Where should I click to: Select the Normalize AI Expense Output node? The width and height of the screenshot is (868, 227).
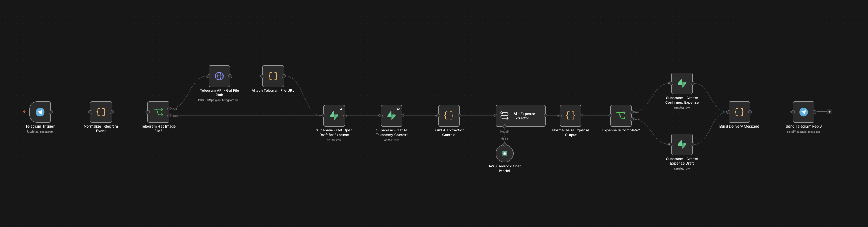571,116
